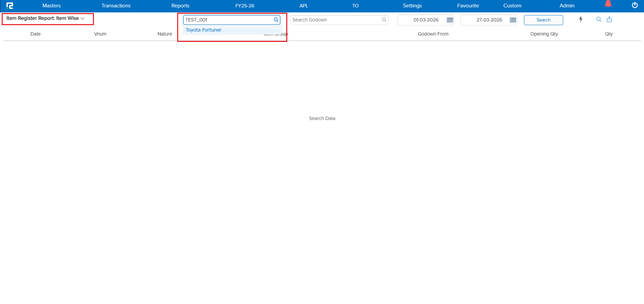Open the Favourite menu

click(467, 6)
